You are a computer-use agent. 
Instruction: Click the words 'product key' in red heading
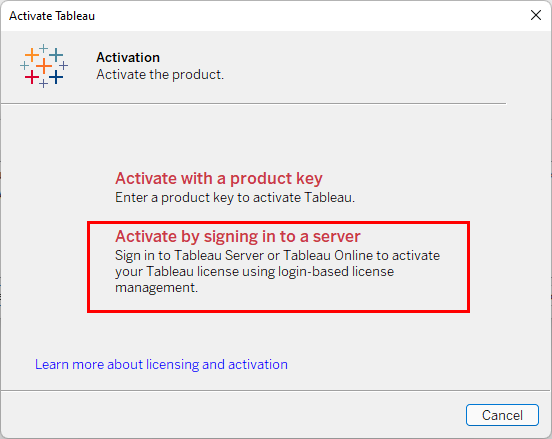[x=276, y=178]
